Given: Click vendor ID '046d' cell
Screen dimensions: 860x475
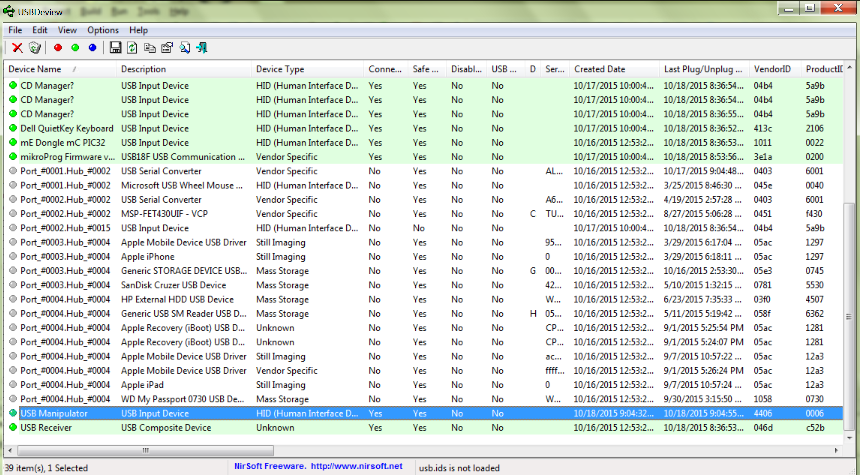Looking at the screenshot, I should tap(763, 427).
